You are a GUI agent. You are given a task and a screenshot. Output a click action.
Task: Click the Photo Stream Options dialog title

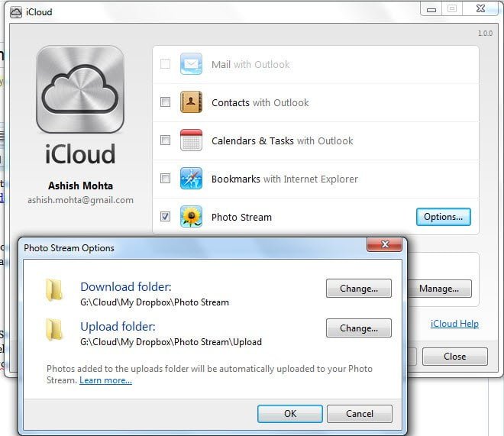[x=69, y=248]
